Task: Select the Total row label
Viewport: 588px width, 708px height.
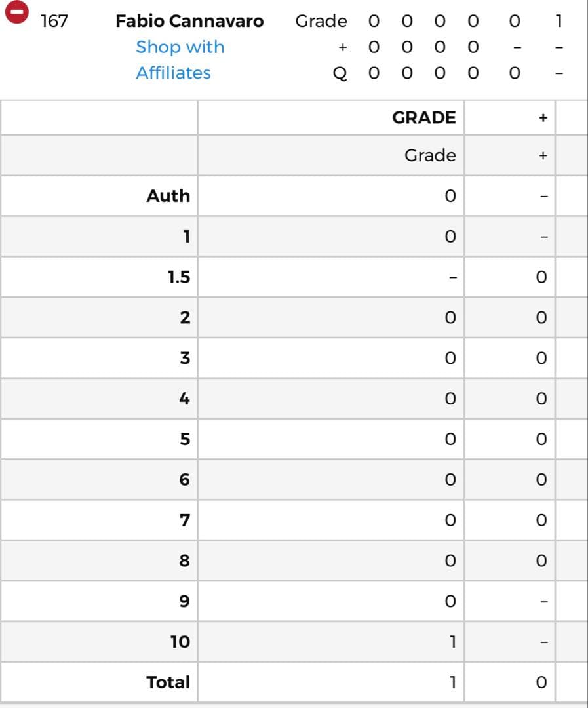Action: click(168, 682)
